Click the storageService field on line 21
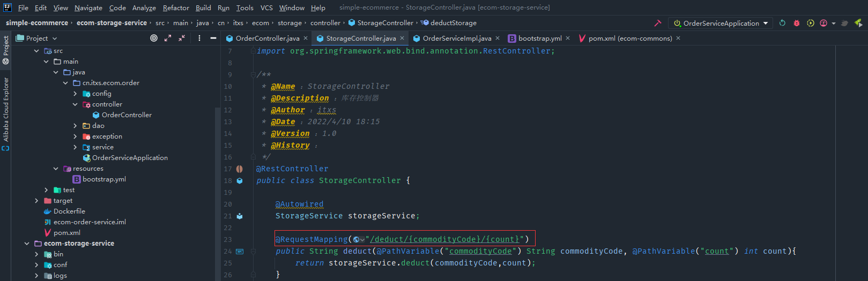The width and height of the screenshot is (868, 281). (x=382, y=216)
